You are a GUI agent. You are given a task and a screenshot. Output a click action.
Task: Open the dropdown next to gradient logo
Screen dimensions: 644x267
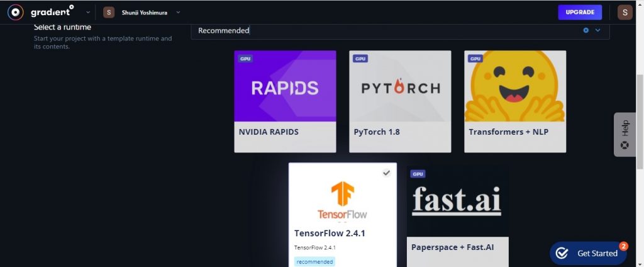pyautogui.click(x=88, y=13)
